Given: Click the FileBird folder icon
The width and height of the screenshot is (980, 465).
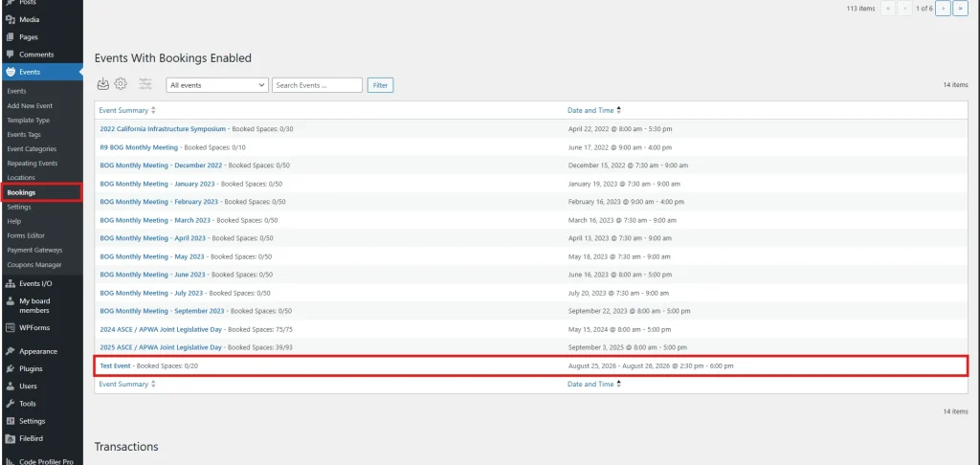Looking at the screenshot, I should [10, 439].
